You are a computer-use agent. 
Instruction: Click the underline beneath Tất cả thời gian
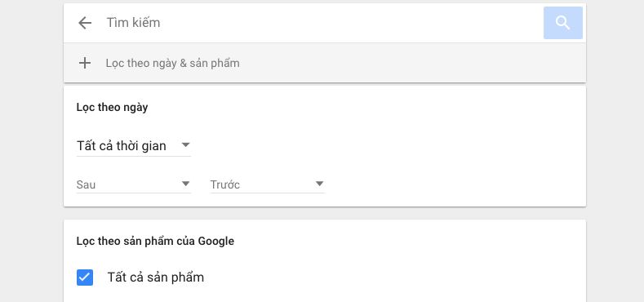coord(134,156)
